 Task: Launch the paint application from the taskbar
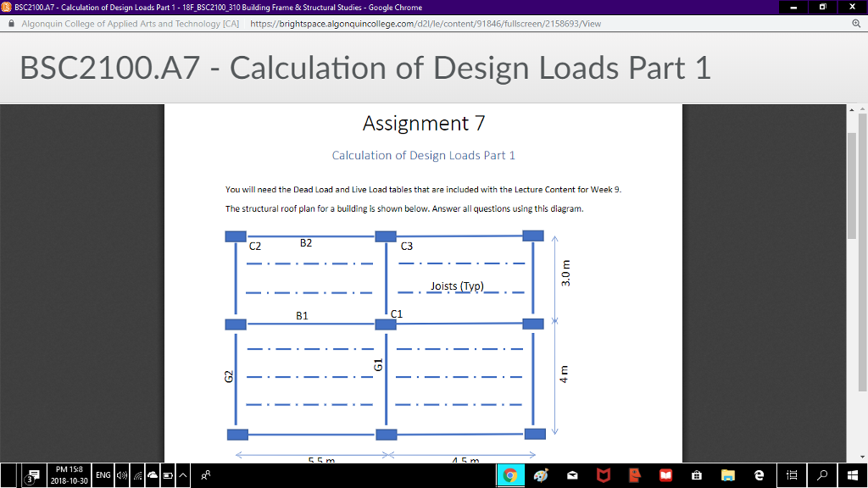coord(539,475)
